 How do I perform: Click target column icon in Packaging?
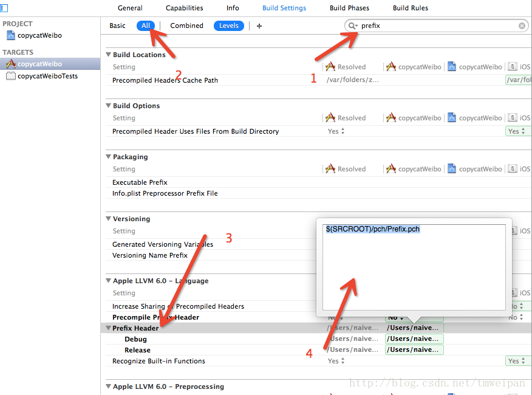coord(391,168)
